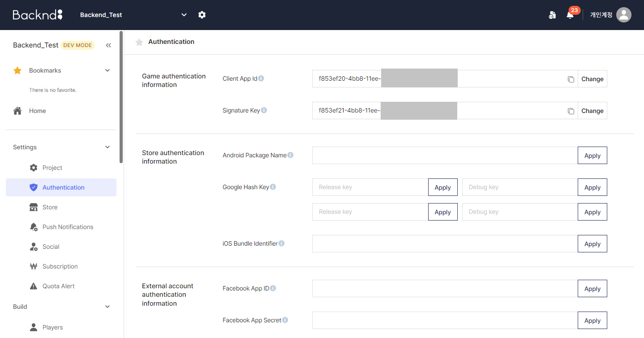644x338 pixels.
Task: Bookmark the Authentication page with star
Action: (139, 42)
